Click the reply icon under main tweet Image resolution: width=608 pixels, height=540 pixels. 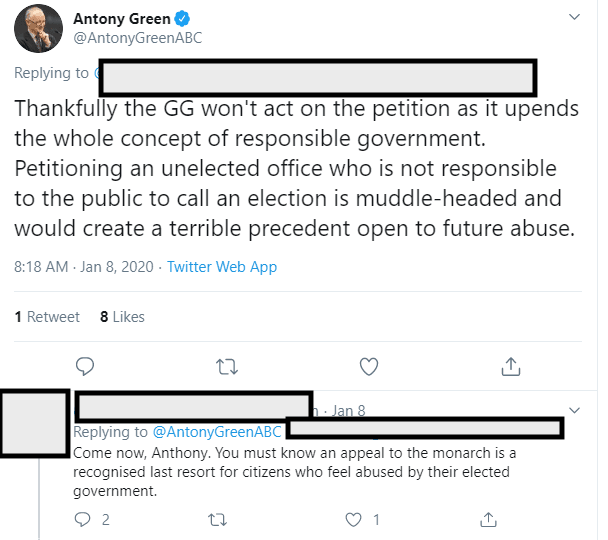coord(86,365)
